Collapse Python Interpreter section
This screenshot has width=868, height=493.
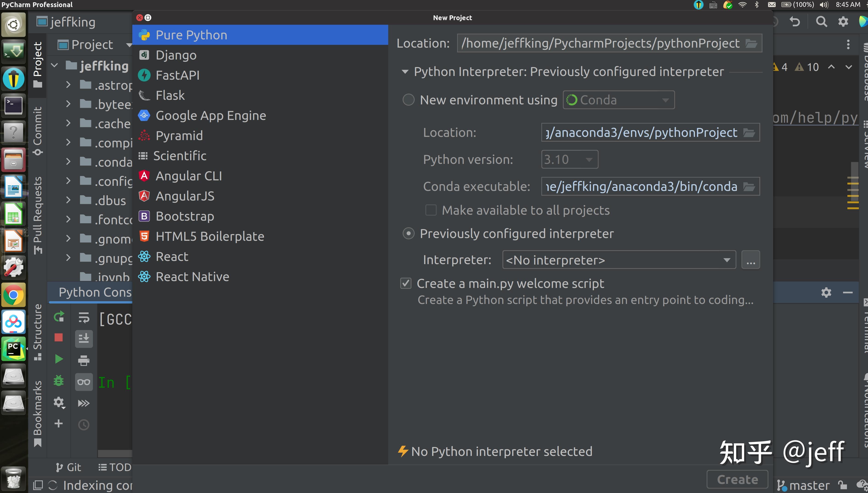coord(405,71)
